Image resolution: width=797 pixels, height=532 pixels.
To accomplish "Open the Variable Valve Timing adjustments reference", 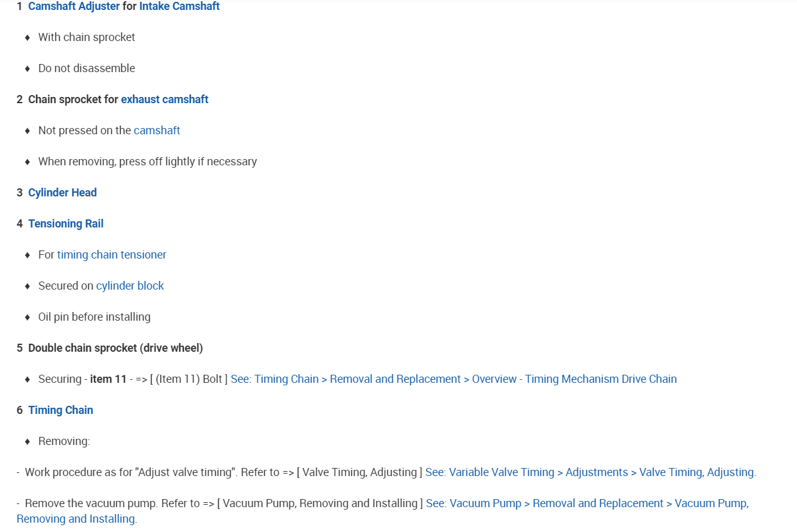I will point(590,472).
